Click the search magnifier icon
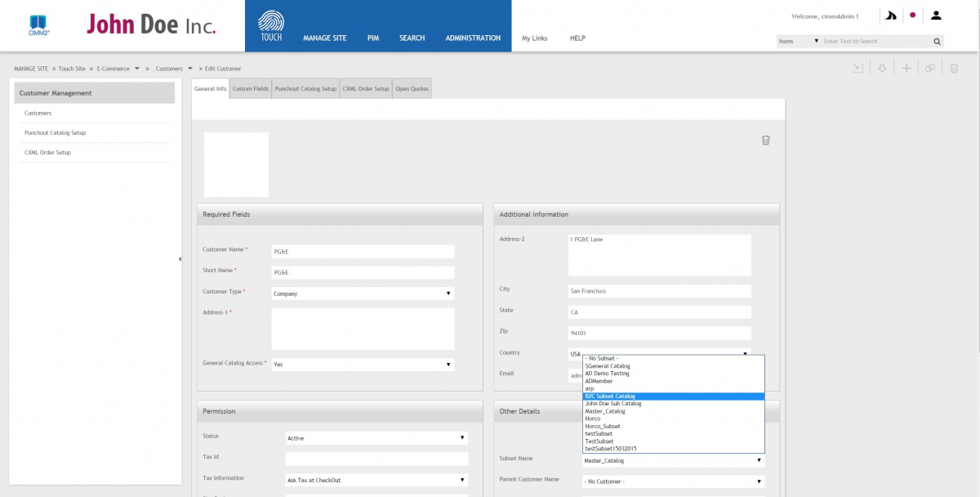 point(937,41)
